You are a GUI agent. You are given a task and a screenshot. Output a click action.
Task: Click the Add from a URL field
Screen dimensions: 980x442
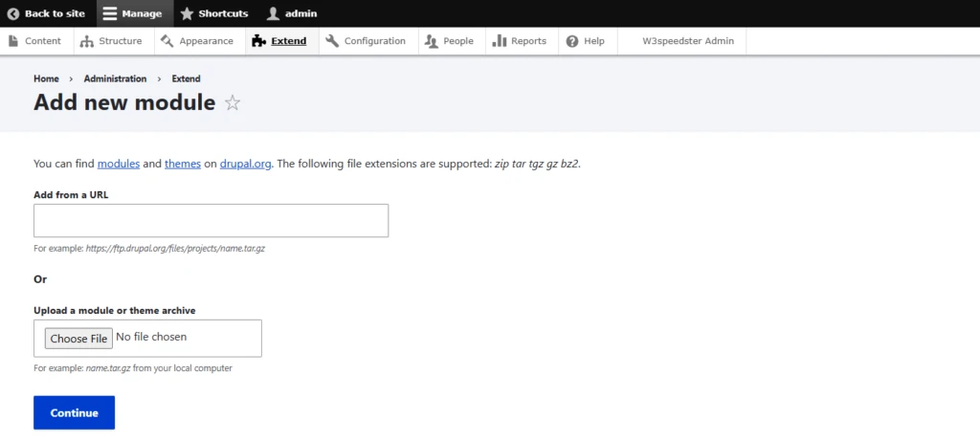[211, 220]
